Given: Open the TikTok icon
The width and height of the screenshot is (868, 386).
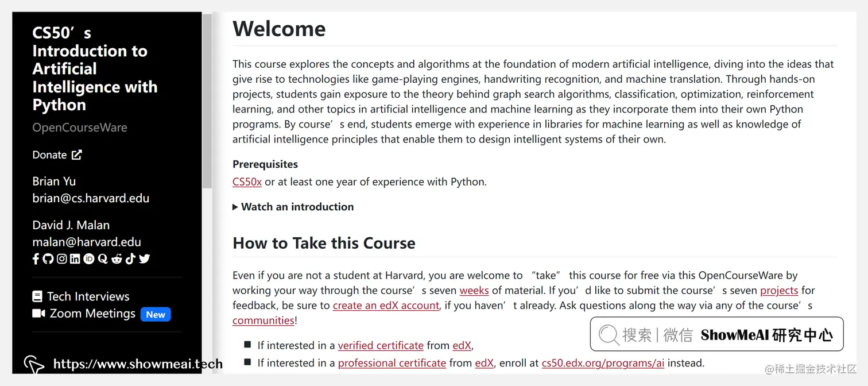Looking at the screenshot, I should pos(130,258).
